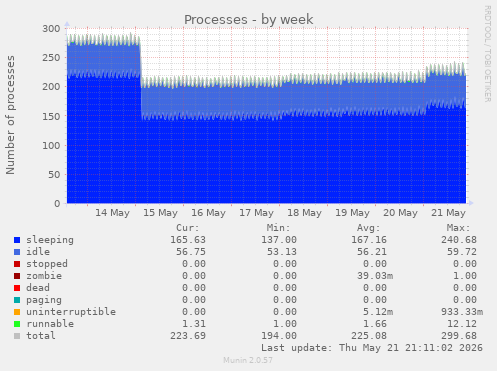The image size is (497, 371).
Task: Click the 'Last update' timestamp line
Action: tap(372, 348)
